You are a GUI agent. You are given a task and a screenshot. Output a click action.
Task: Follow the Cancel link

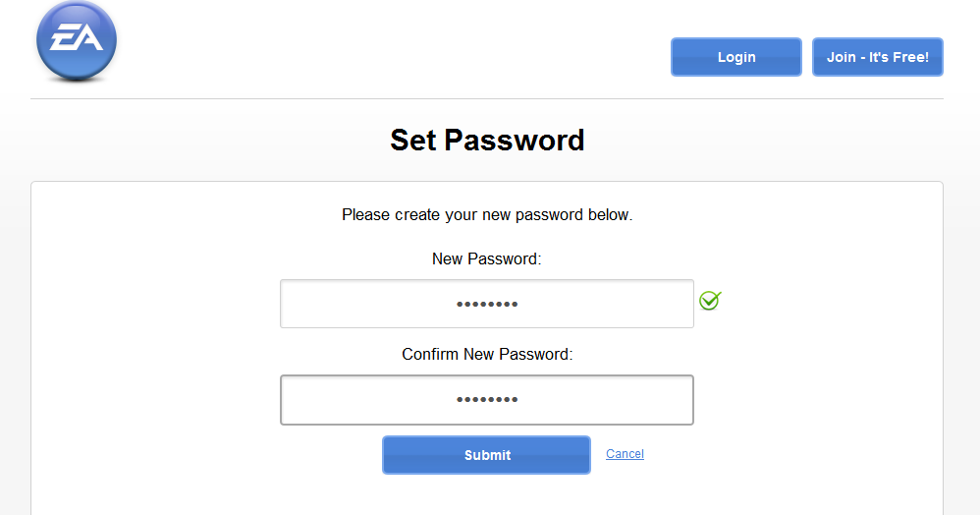pos(625,454)
